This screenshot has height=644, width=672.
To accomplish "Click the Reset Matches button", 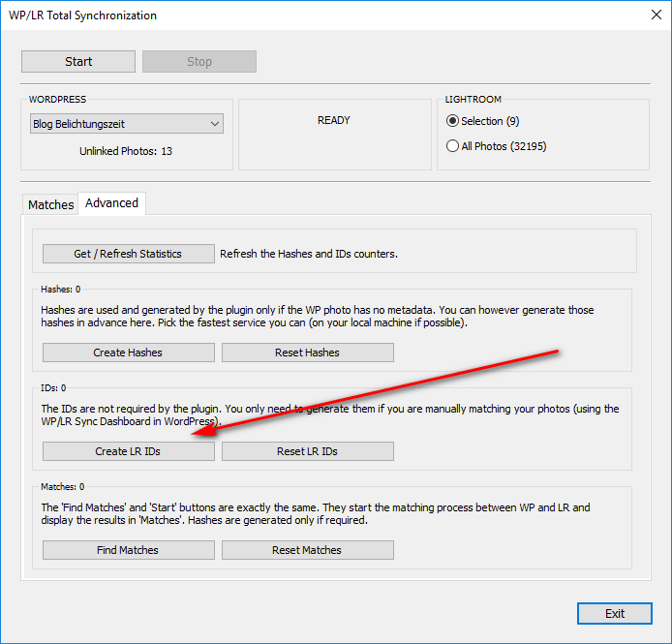I will (x=308, y=550).
